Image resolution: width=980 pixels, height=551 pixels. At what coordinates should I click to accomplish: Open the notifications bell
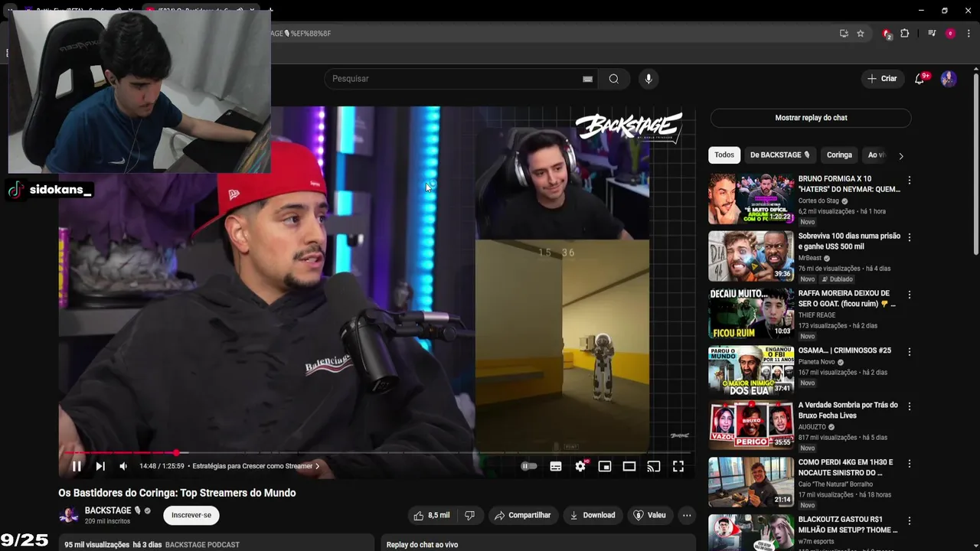tap(920, 79)
